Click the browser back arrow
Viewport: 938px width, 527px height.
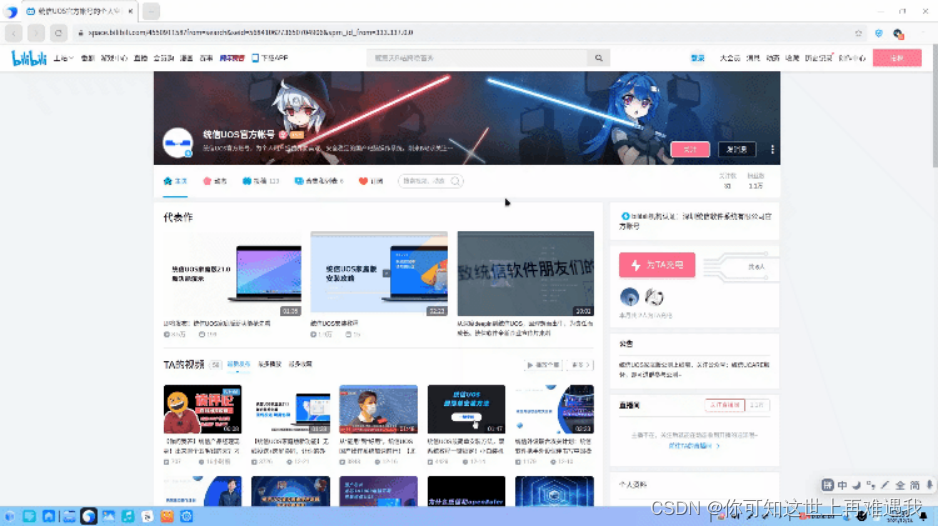point(14,33)
